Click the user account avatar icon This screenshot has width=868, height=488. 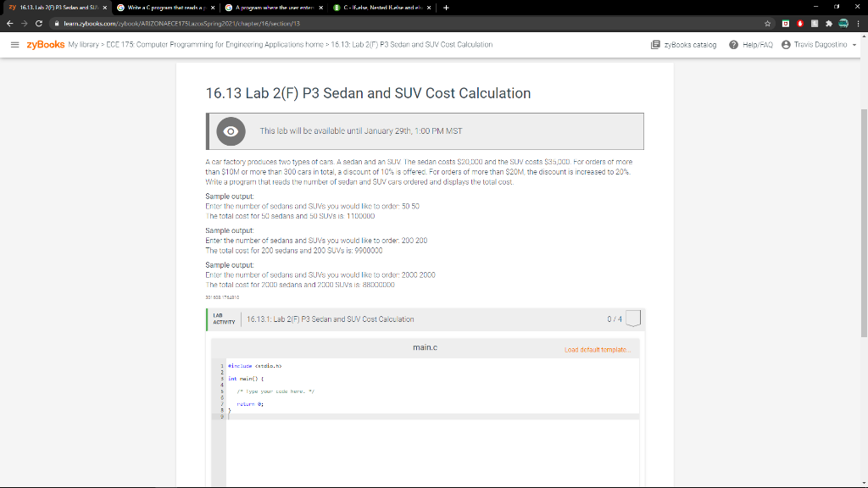(786, 45)
